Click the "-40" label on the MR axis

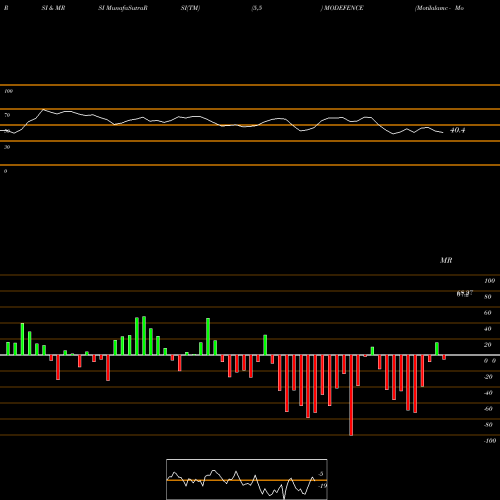[x=488, y=393]
